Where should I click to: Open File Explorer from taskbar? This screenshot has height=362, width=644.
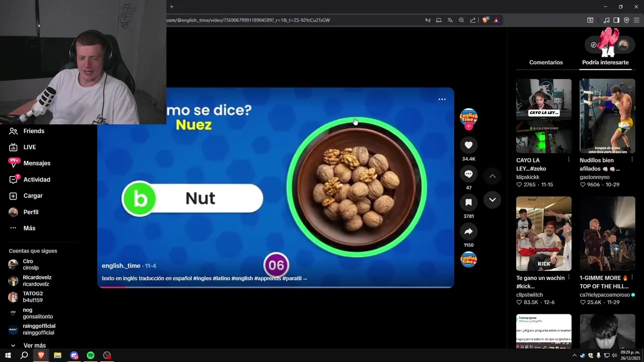coord(57,355)
